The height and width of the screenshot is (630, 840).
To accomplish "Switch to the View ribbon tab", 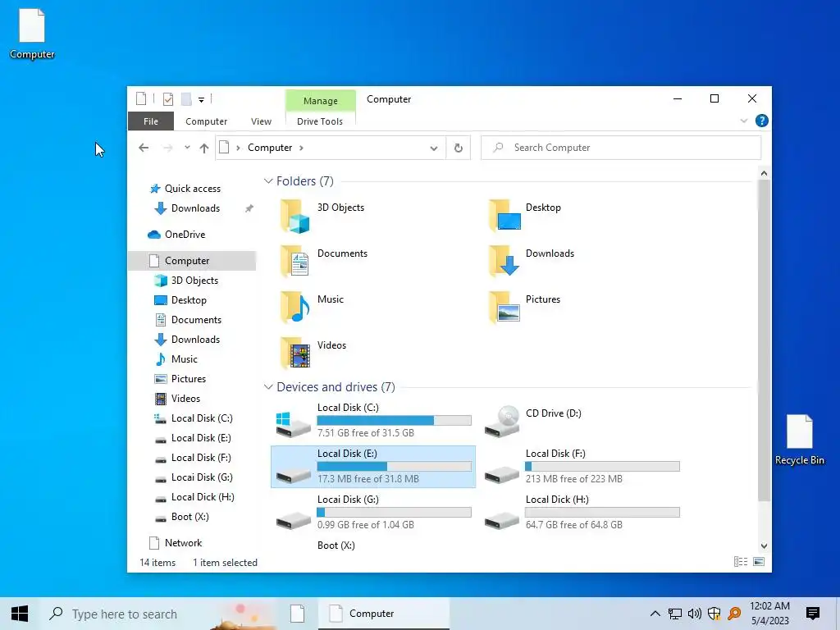I will (261, 121).
